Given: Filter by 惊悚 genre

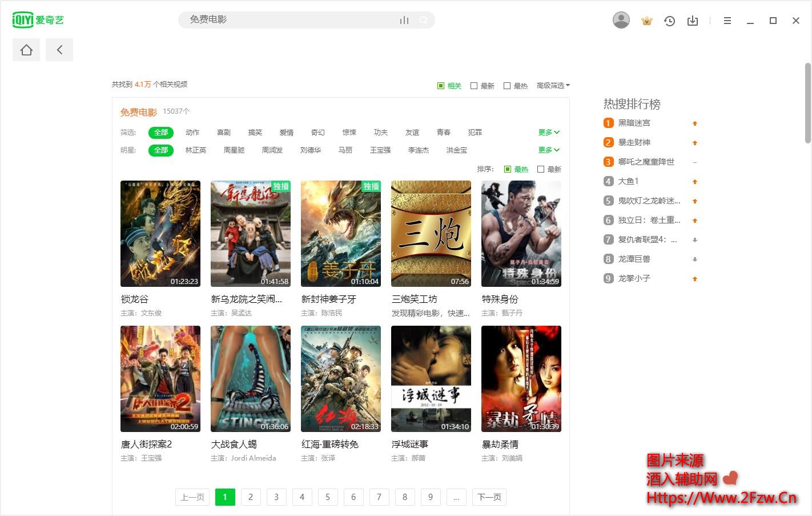Looking at the screenshot, I should point(349,132).
